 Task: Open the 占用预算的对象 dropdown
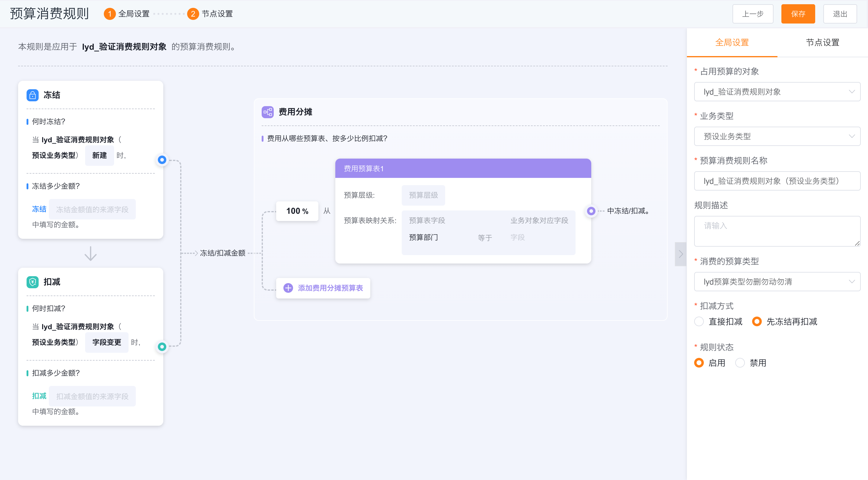pos(777,92)
